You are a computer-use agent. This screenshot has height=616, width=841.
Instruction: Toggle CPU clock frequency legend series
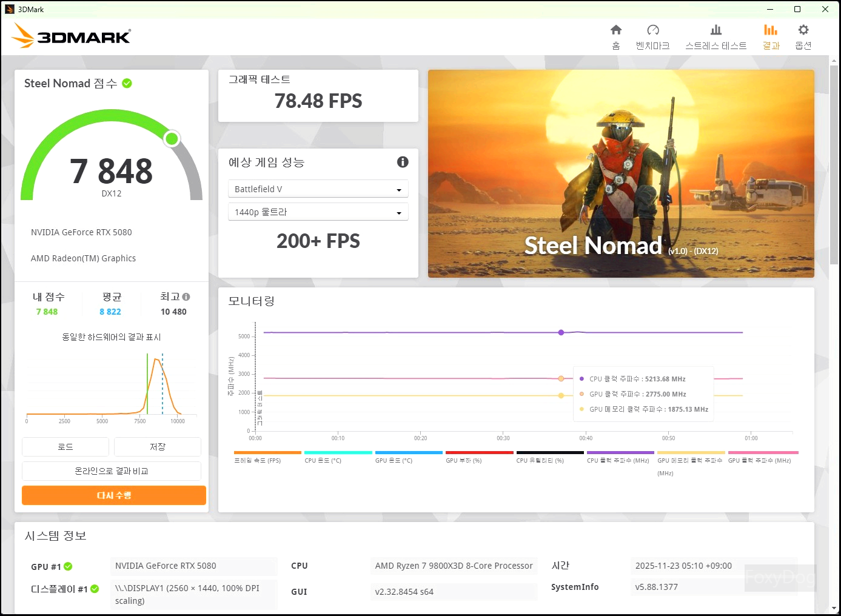pos(620,457)
